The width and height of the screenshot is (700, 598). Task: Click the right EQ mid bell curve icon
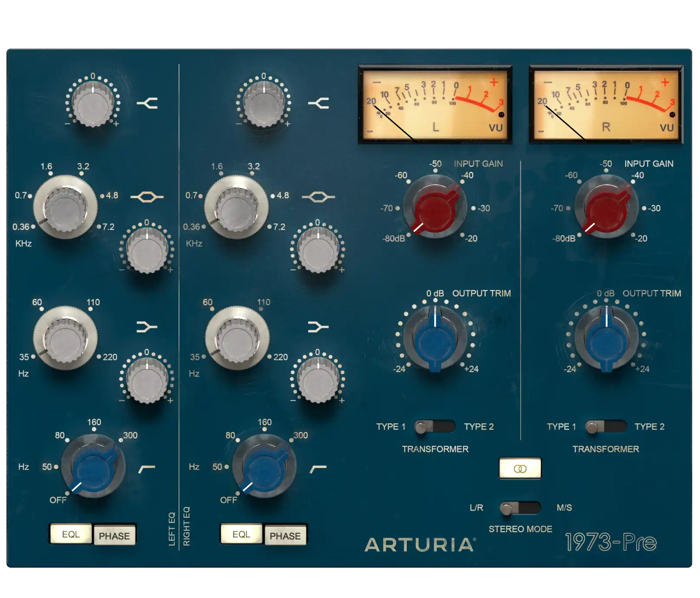pos(318,197)
